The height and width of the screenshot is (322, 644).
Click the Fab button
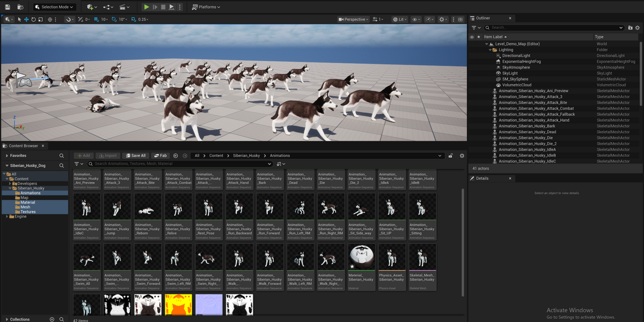pos(160,156)
